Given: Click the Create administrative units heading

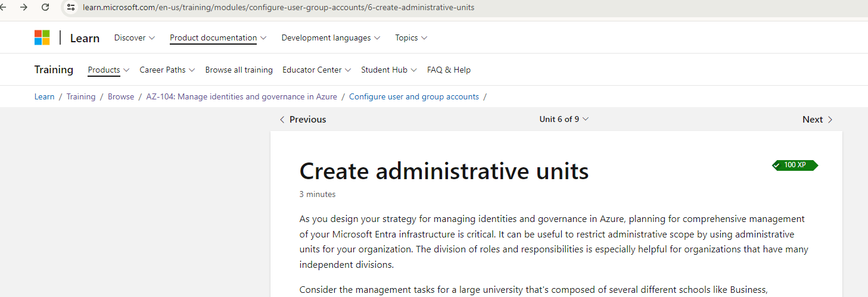Looking at the screenshot, I should [444, 171].
